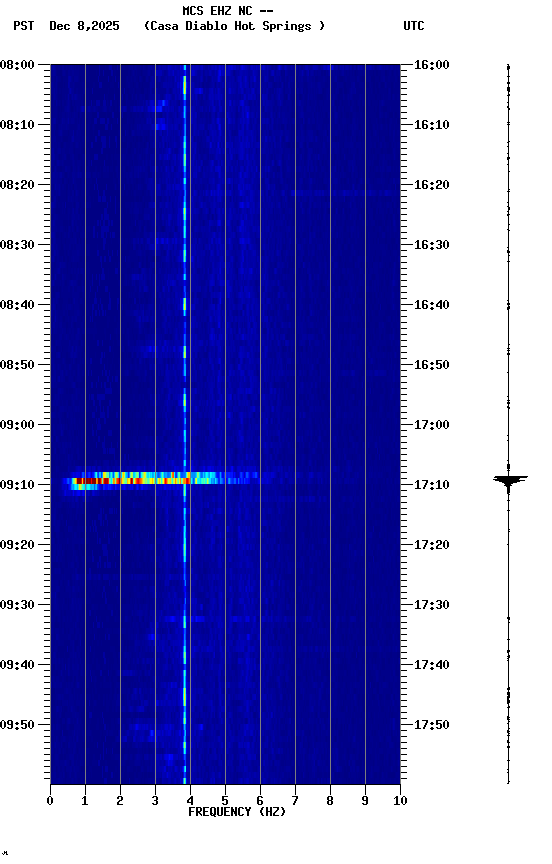Click the '17:00' UTC time label

pyautogui.click(x=432, y=425)
